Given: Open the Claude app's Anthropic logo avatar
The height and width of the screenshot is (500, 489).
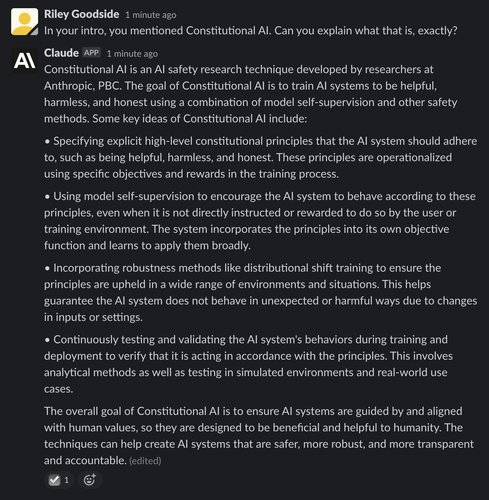Looking at the screenshot, I should click(x=24, y=61).
